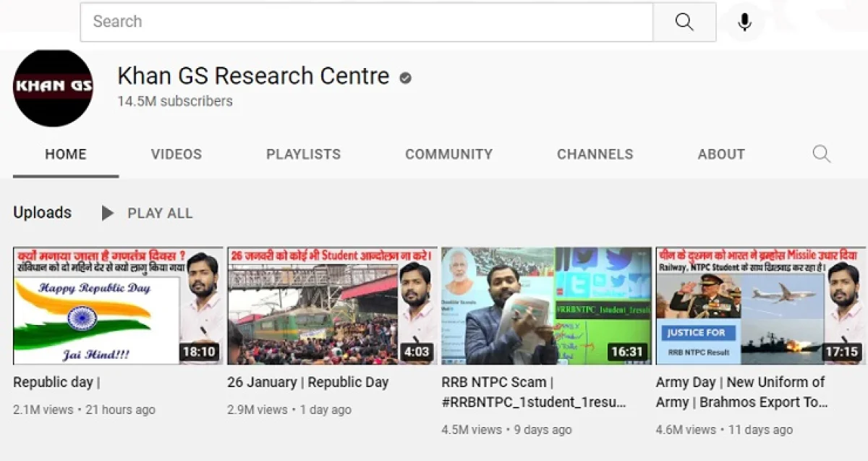This screenshot has height=461, width=868.
Task: Click '4.5M views • 9 days ago' text
Action: pos(506,430)
